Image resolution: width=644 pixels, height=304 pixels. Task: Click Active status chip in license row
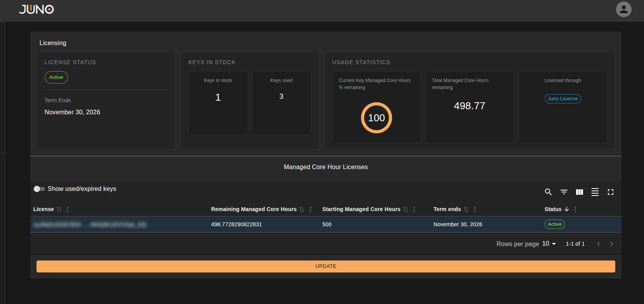pos(554,224)
